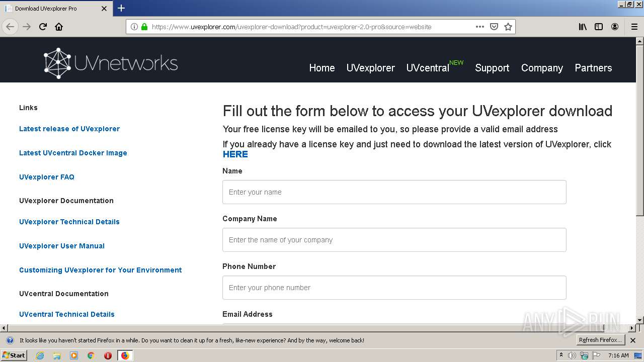Close the Download UVexplorer Pro tab
Image resolution: width=644 pixels, height=362 pixels.
104,9
